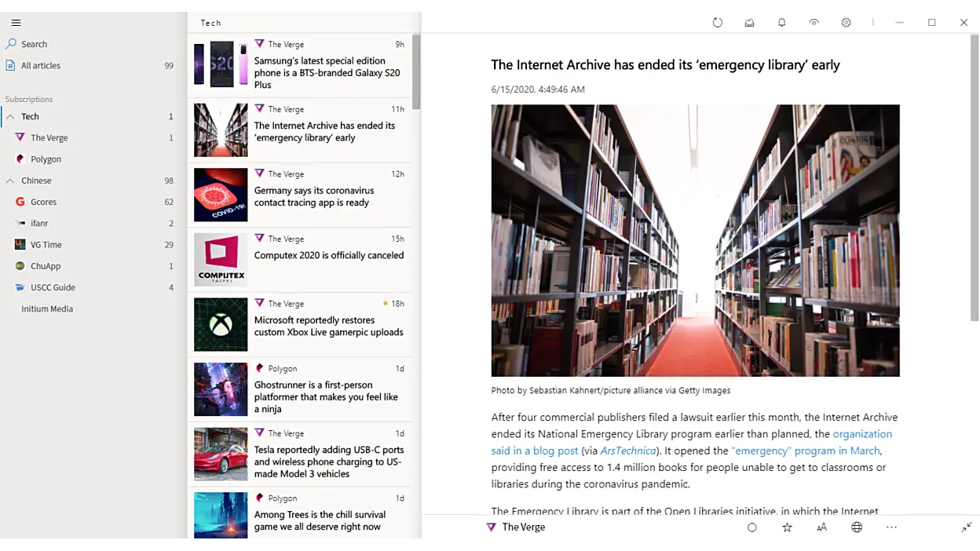The image size is (980, 551).
Task: Open font size options icon
Action: pyautogui.click(x=821, y=527)
